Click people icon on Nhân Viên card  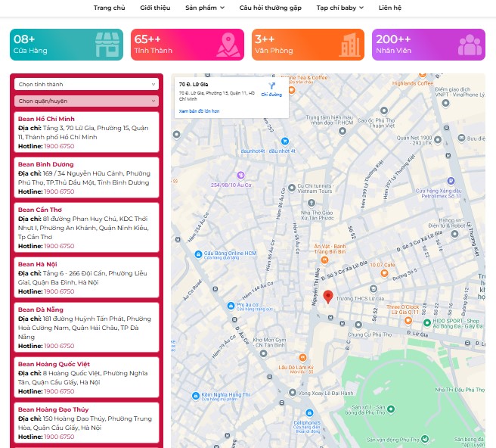[470, 45]
